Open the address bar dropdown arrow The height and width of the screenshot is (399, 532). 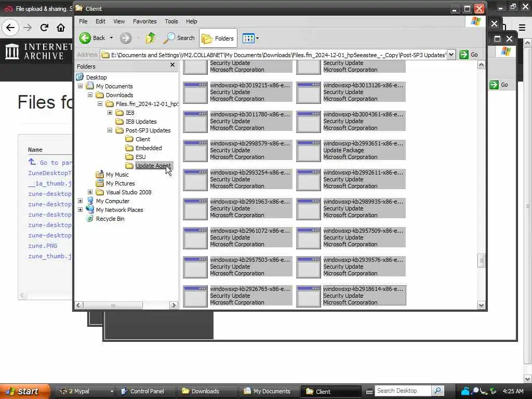[451, 55]
